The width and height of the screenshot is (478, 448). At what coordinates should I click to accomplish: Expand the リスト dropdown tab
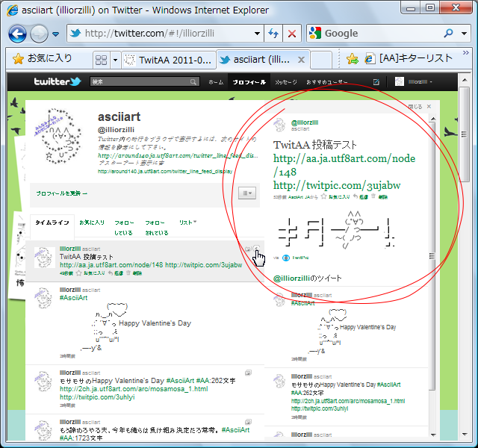pyautogui.click(x=187, y=223)
